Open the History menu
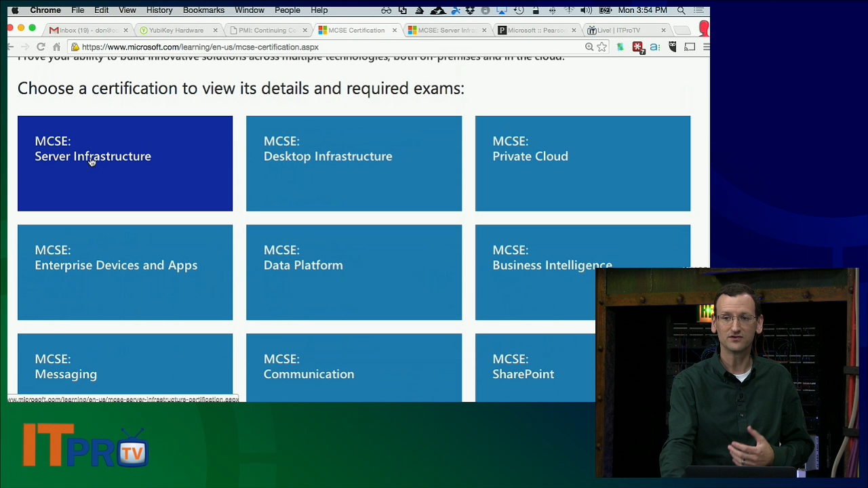The image size is (868, 488). pyautogui.click(x=159, y=10)
